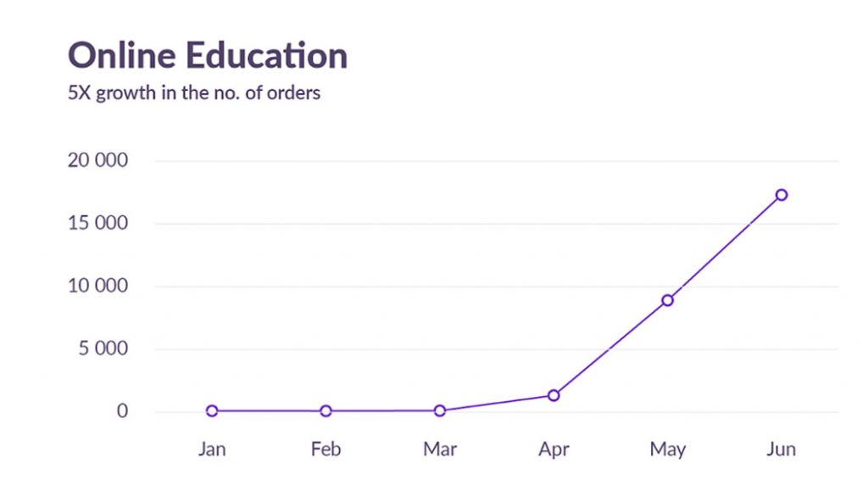Click the Jan data point marker

(212, 411)
